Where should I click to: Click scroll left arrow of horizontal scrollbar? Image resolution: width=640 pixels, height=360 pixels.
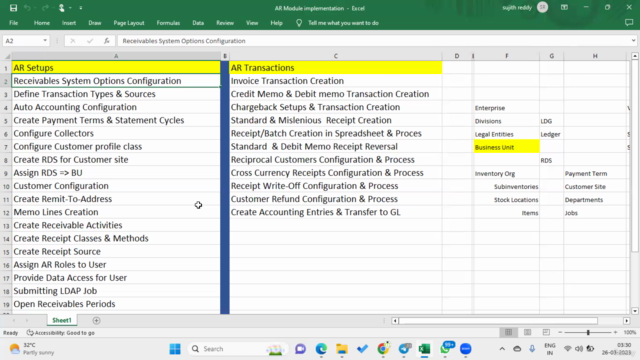[x=395, y=321]
